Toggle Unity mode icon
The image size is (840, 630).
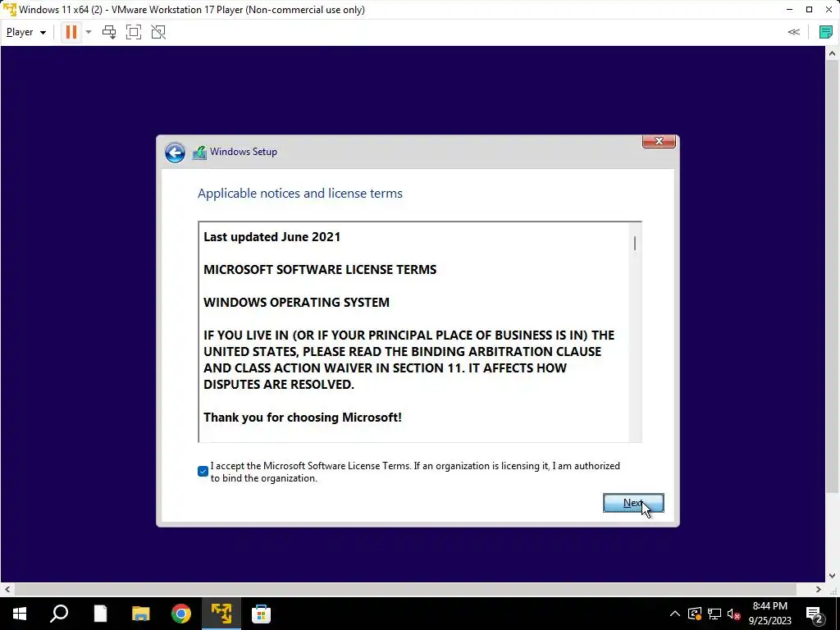click(x=158, y=32)
